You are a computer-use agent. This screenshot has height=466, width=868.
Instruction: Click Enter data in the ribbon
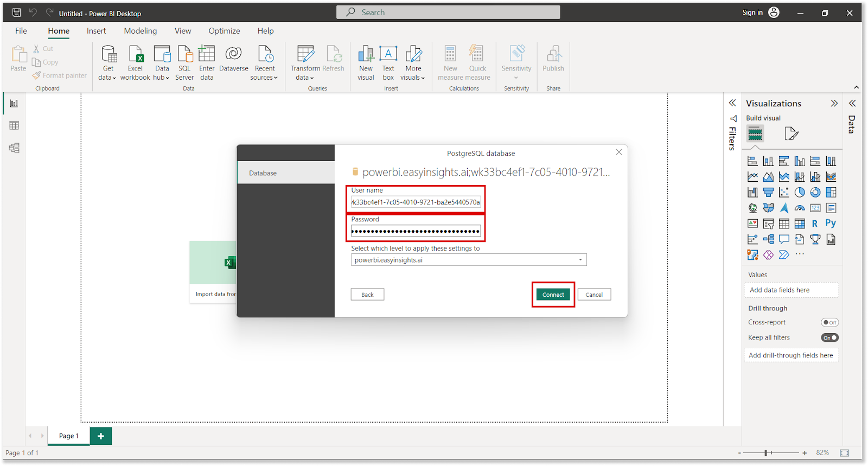point(207,63)
